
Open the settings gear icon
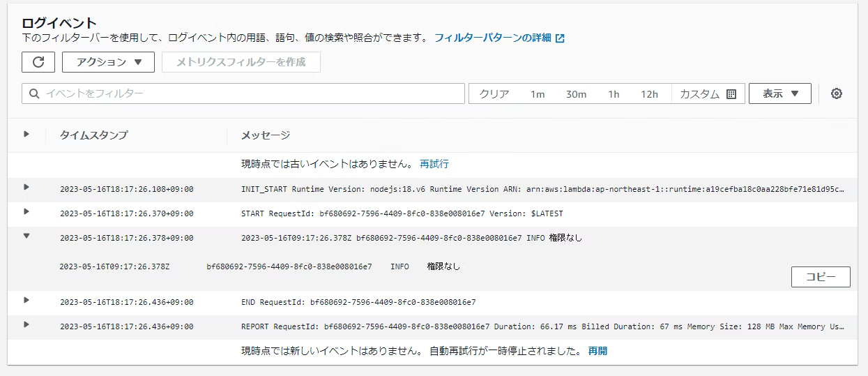837,93
